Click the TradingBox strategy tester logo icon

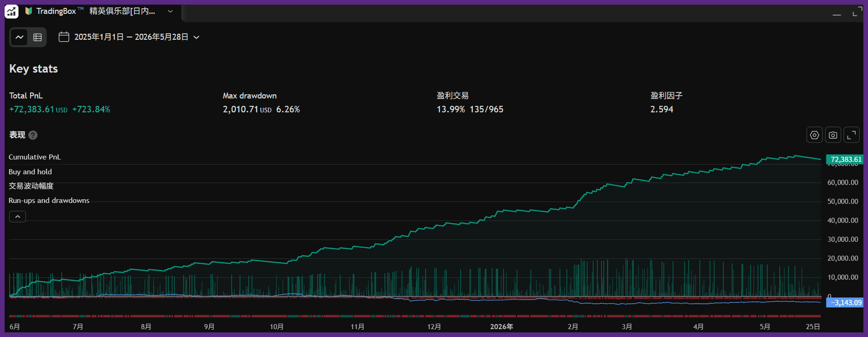coord(12,11)
